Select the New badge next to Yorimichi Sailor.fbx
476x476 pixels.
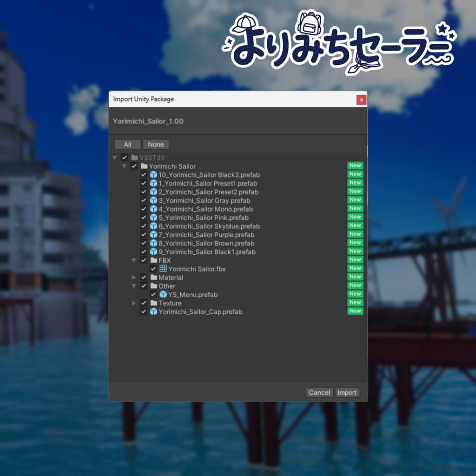(x=355, y=268)
